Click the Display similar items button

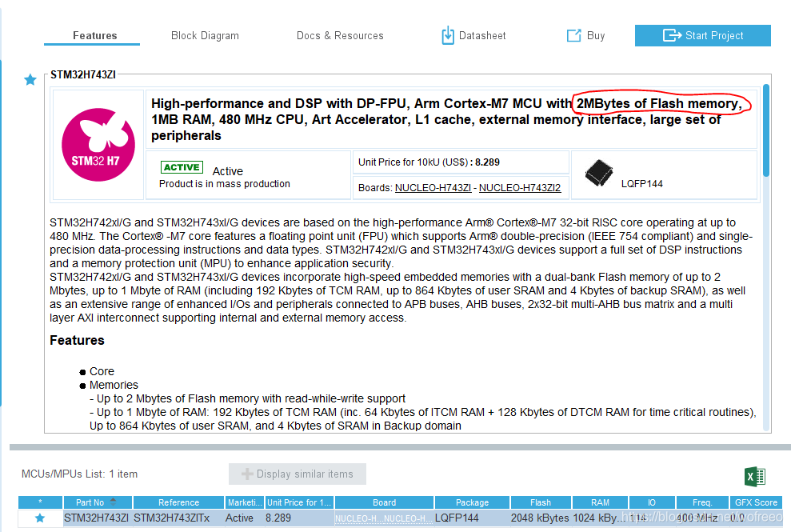point(298,474)
